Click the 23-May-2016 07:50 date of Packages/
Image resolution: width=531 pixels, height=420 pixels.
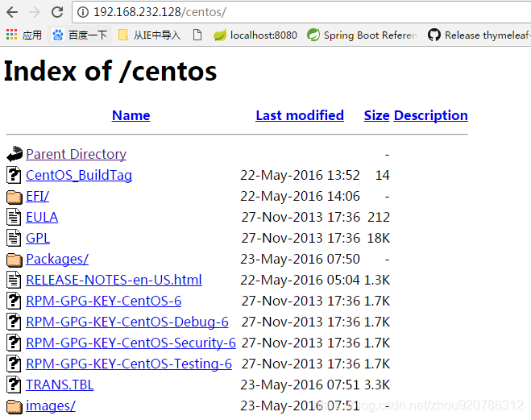coord(300,260)
